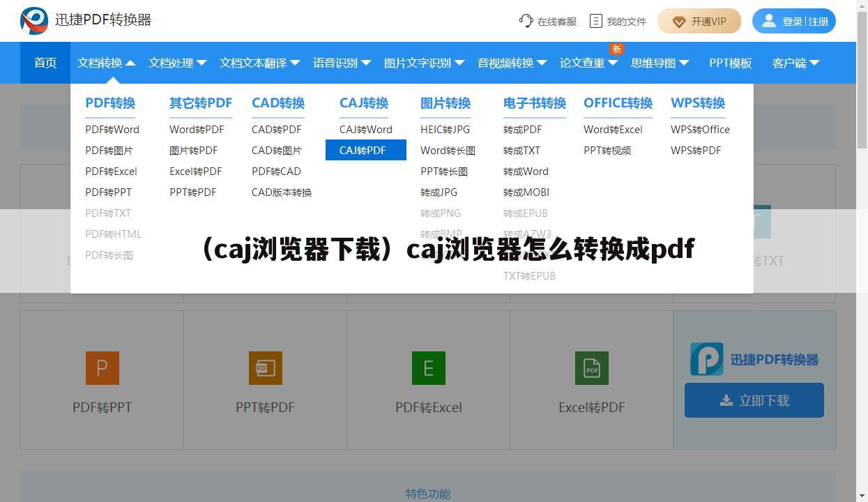Viewport: 868px width, 502px height.
Task: Open the CAD转PDF link
Action: click(277, 129)
